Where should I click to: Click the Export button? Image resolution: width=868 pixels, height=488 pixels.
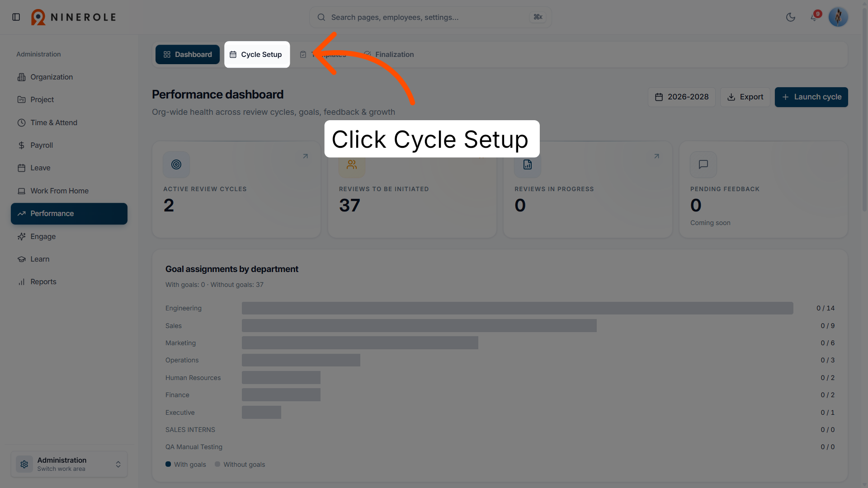[x=745, y=97]
